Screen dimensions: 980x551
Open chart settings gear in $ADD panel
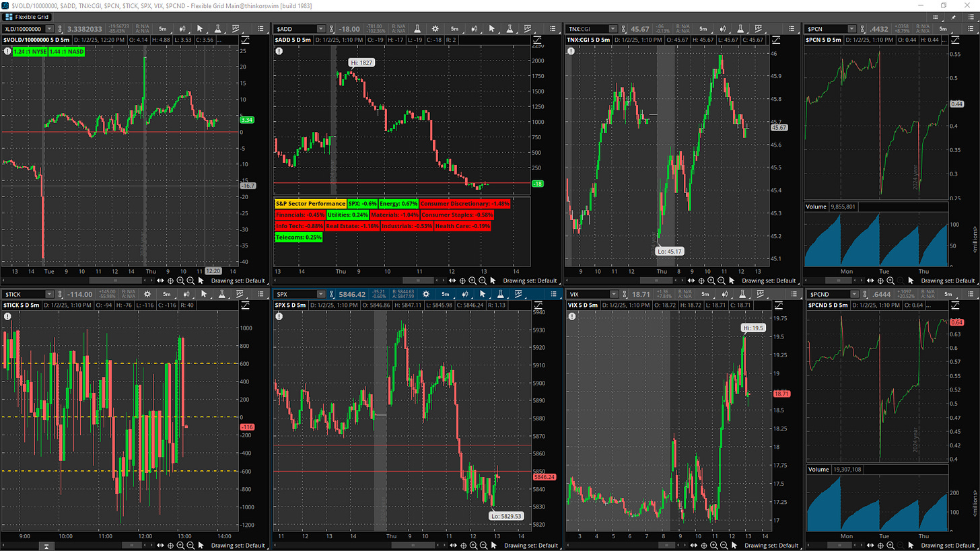pos(435,29)
